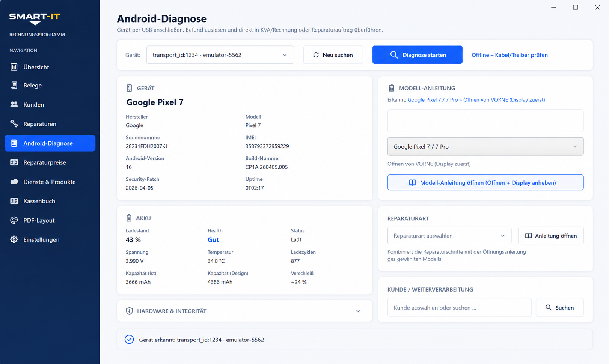Expand the HARDWARE & INTEGRITÄT section chevron

tap(358, 311)
